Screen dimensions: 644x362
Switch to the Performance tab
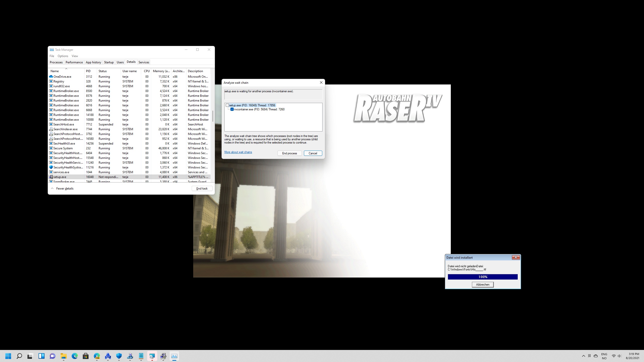point(74,62)
